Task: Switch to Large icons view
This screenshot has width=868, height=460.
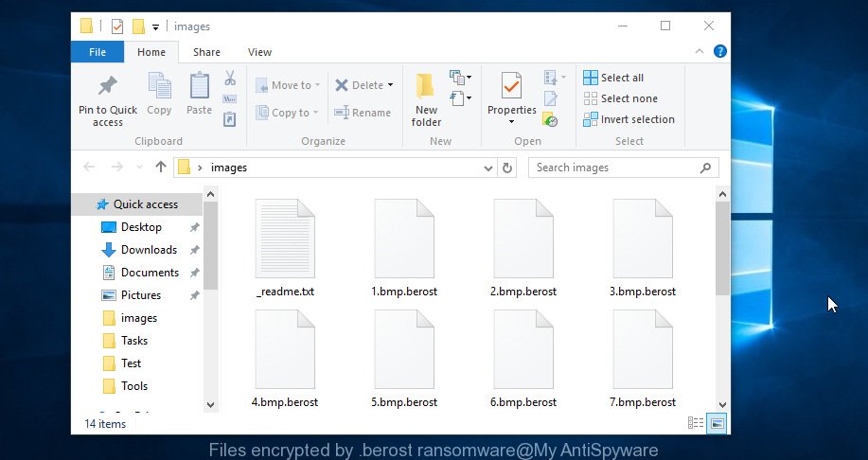Action: click(x=717, y=423)
